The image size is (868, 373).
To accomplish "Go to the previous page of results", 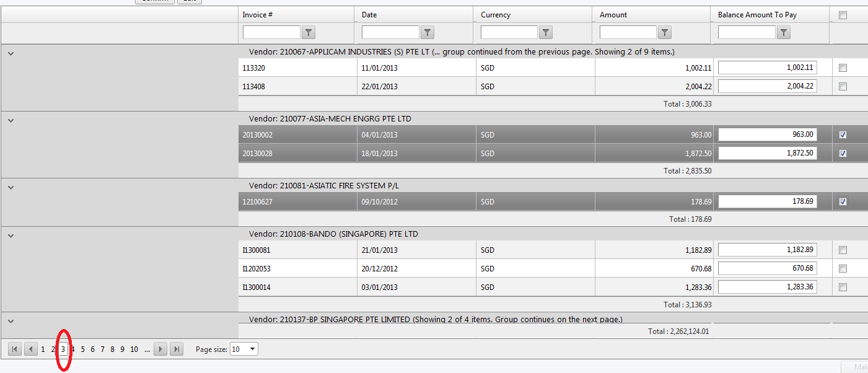I will pyautogui.click(x=31, y=349).
